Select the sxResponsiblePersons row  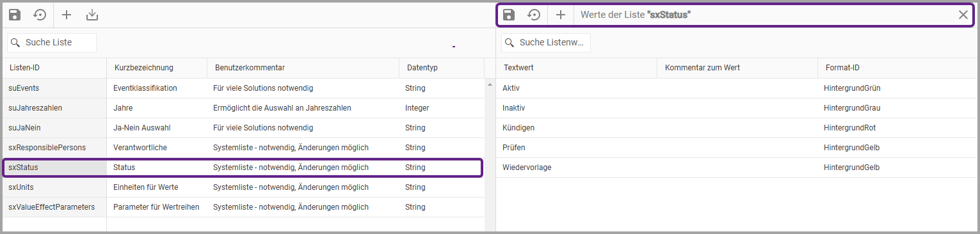point(243,148)
